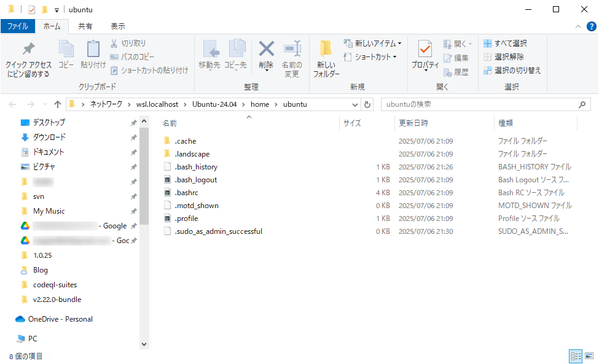Pin to Quick Access (クイック アクセスにピン留めする)
599x364 pixels.
click(x=28, y=59)
